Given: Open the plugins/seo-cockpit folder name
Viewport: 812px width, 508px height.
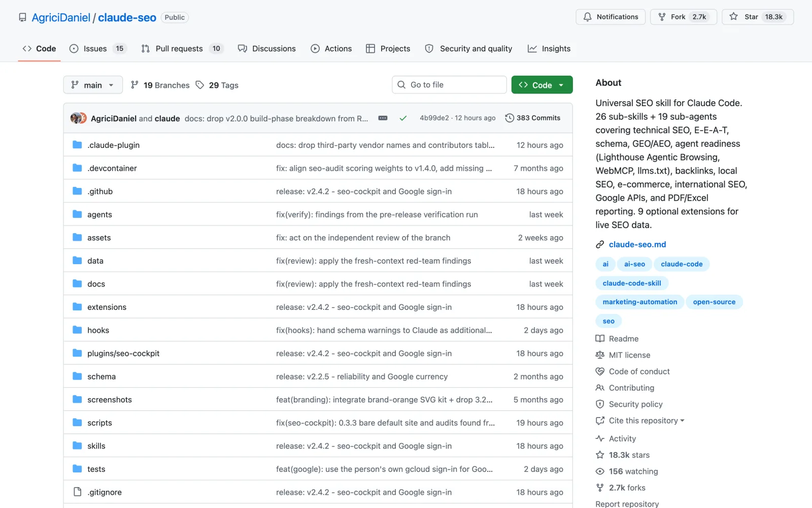Looking at the screenshot, I should pos(123,354).
